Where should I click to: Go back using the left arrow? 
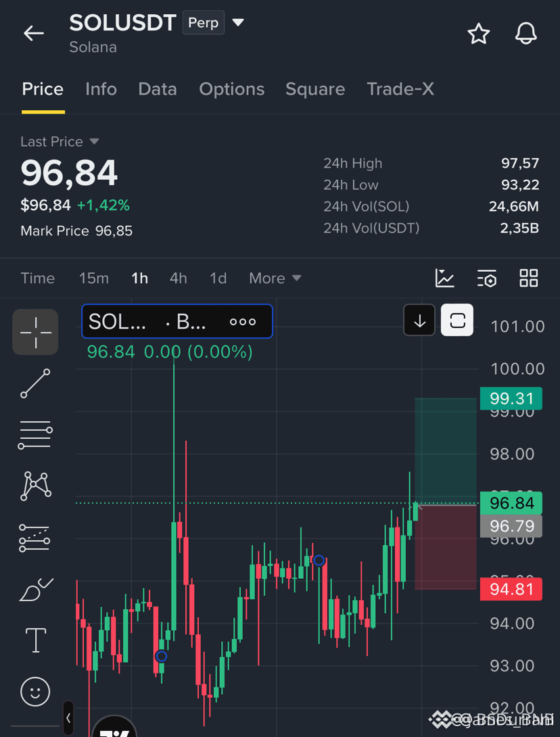[34, 33]
